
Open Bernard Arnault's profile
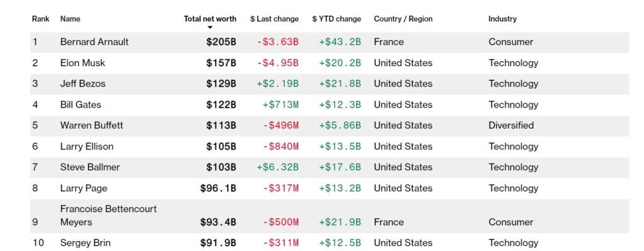pyautogui.click(x=94, y=42)
